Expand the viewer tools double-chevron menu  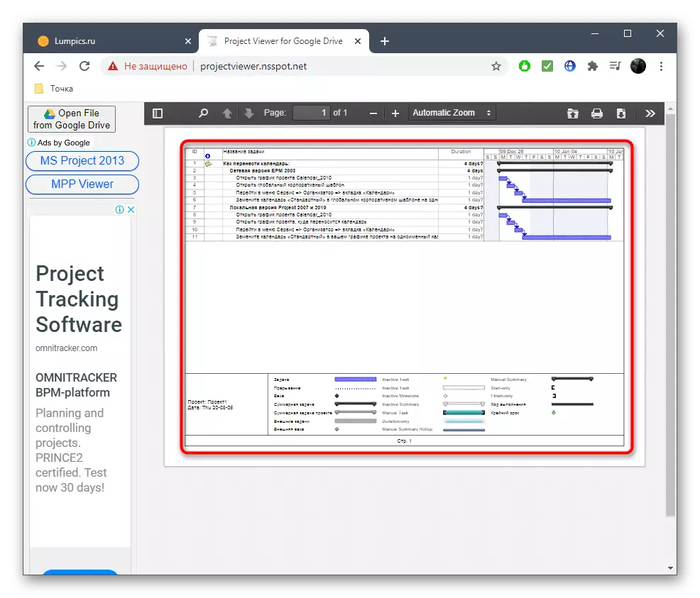650,113
